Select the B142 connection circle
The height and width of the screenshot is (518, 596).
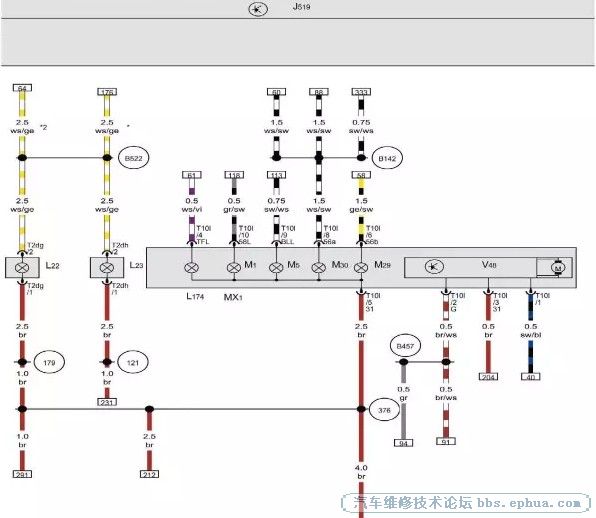point(387,158)
